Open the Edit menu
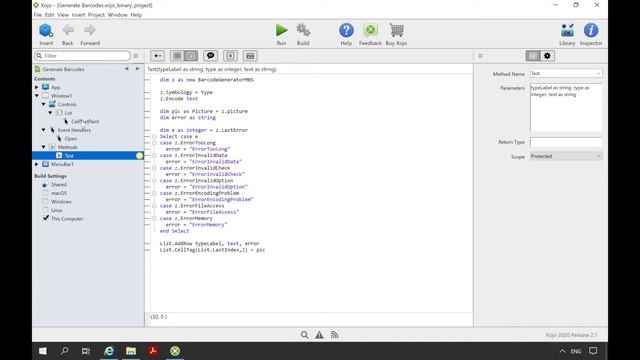This screenshot has width=640, height=360. pos(49,15)
